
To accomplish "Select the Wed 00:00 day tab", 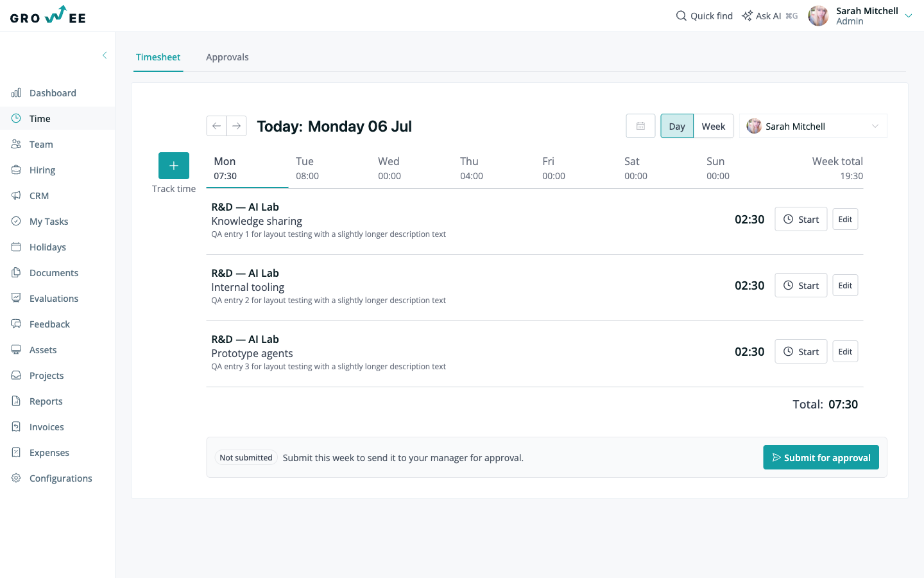I will pyautogui.click(x=411, y=168).
